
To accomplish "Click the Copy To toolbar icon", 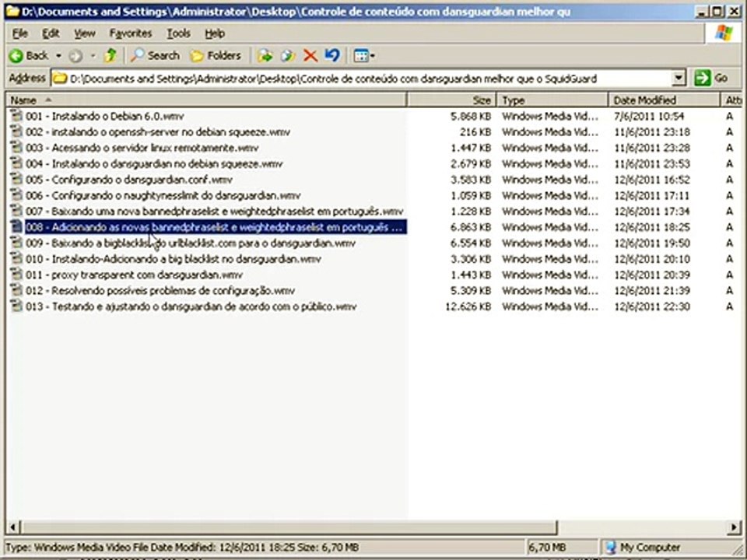I will [288, 56].
